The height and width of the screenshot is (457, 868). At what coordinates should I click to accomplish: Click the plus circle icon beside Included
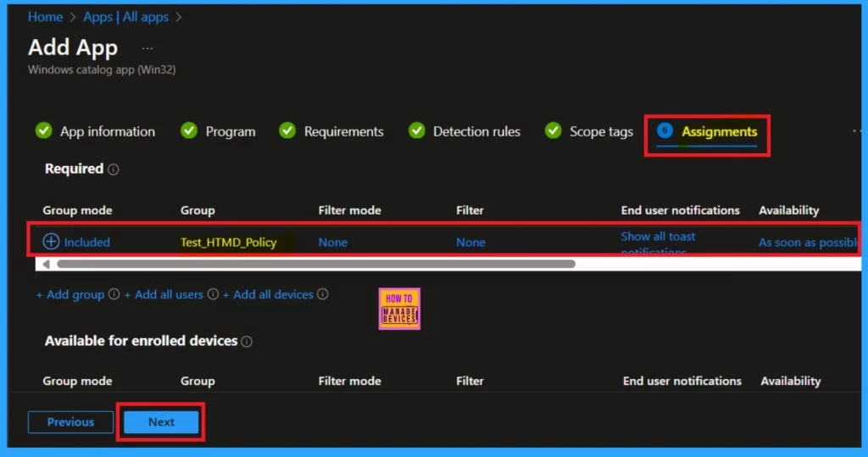51,242
